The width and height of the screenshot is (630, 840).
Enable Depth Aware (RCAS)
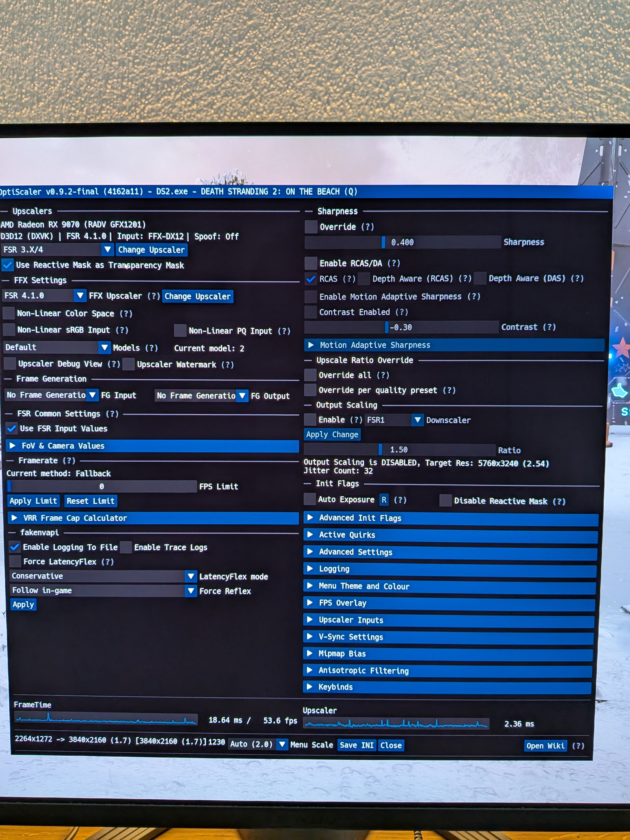[x=364, y=279]
